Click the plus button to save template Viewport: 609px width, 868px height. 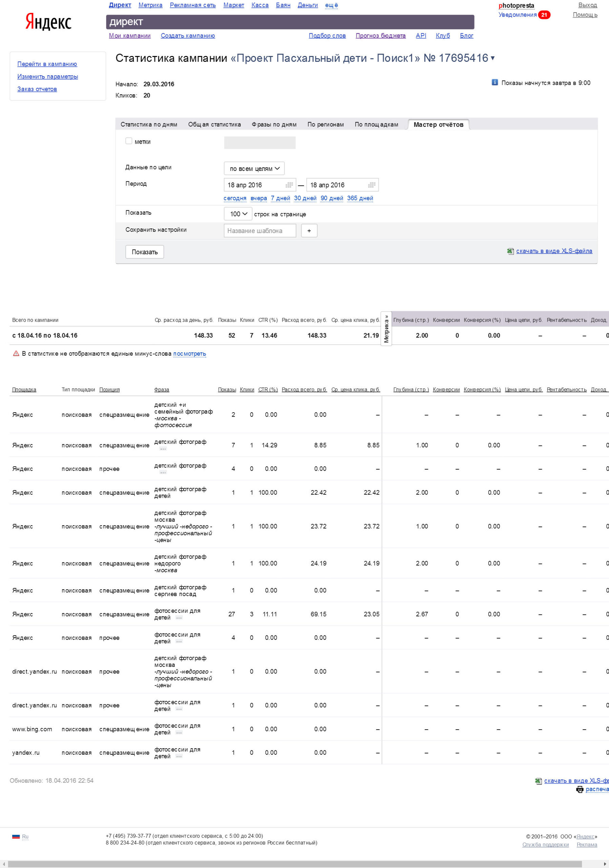click(309, 231)
